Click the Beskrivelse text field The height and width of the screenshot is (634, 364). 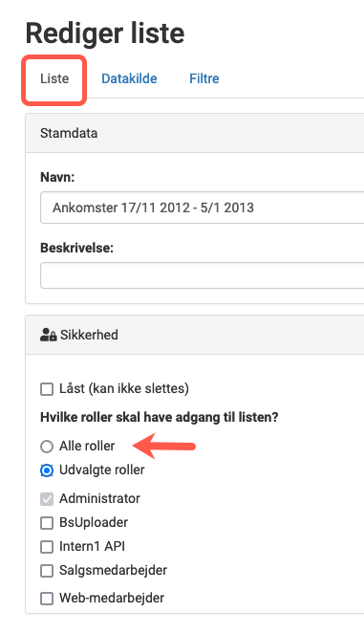(202, 275)
